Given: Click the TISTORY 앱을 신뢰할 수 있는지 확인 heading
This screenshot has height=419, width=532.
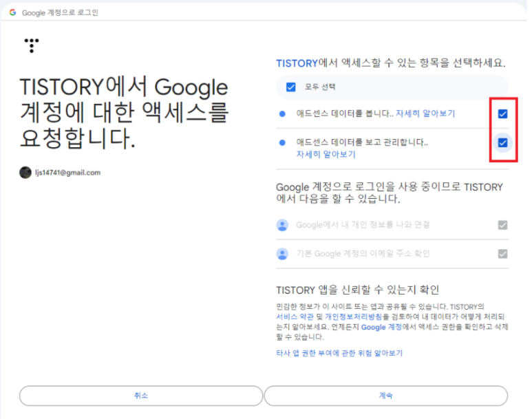Looking at the screenshot, I should 358,290.
